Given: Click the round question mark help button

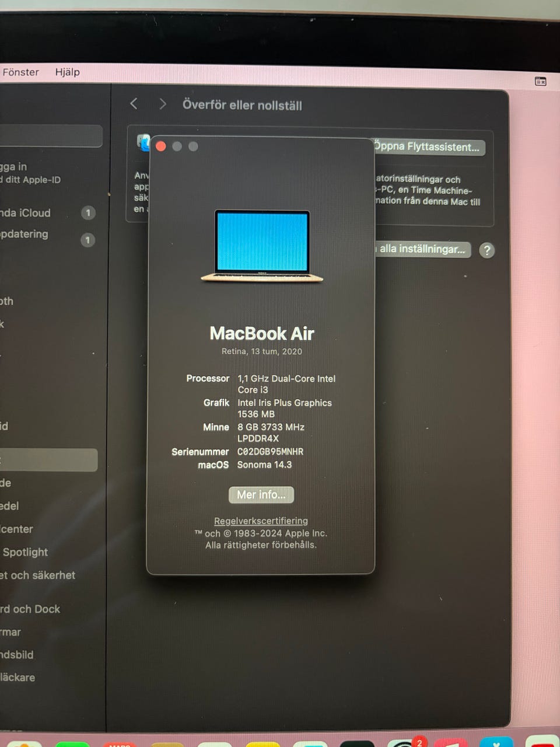Looking at the screenshot, I should [x=487, y=250].
